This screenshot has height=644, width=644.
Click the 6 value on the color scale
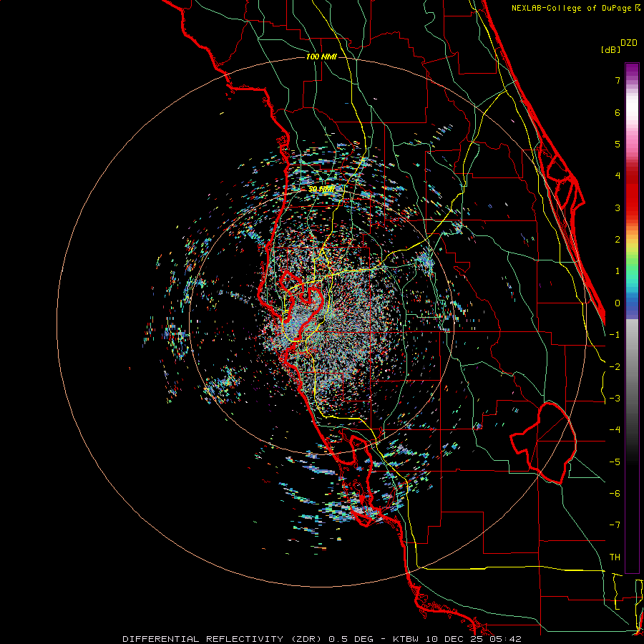[x=618, y=112]
